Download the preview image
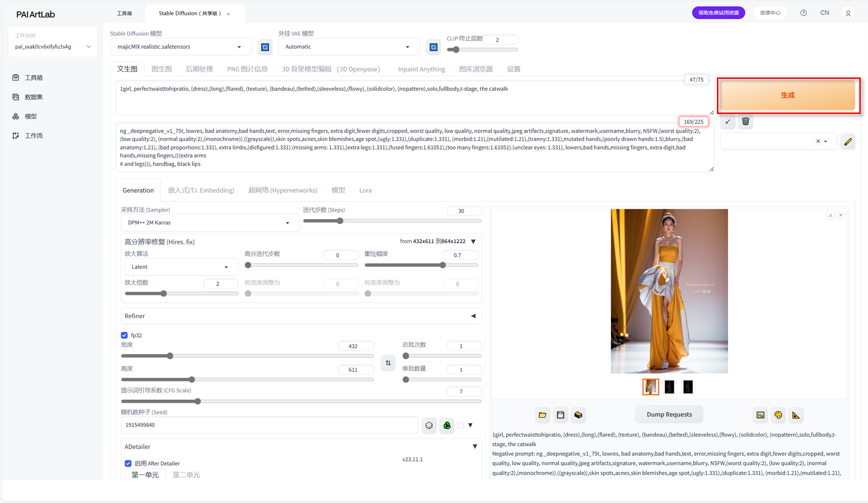Image resolution: width=868 pixels, height=503 pixels. 830,215
